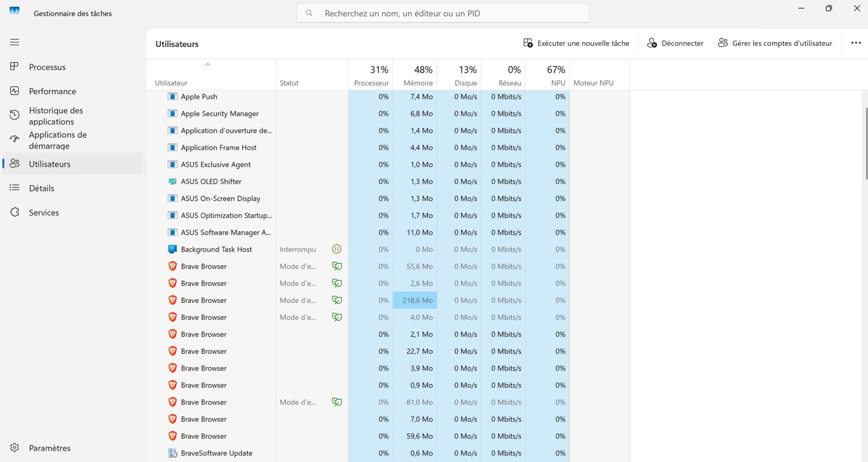The image size is (868, 462).
Task: Open the hamburger navigation menu
Action: coord(14,42)
